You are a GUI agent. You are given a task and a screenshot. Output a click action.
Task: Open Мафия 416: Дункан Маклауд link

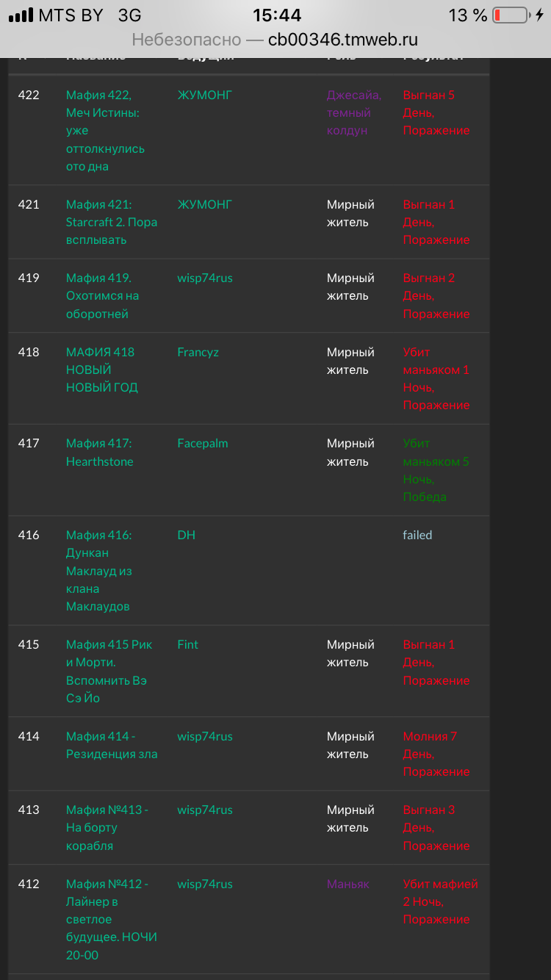tap(99, 571)
